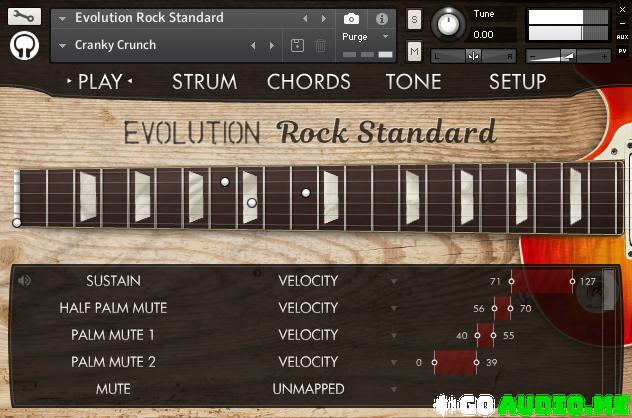Toggle the PV button on right edge
The height and width of the screenshot is (418, 632).
point(622,52)
